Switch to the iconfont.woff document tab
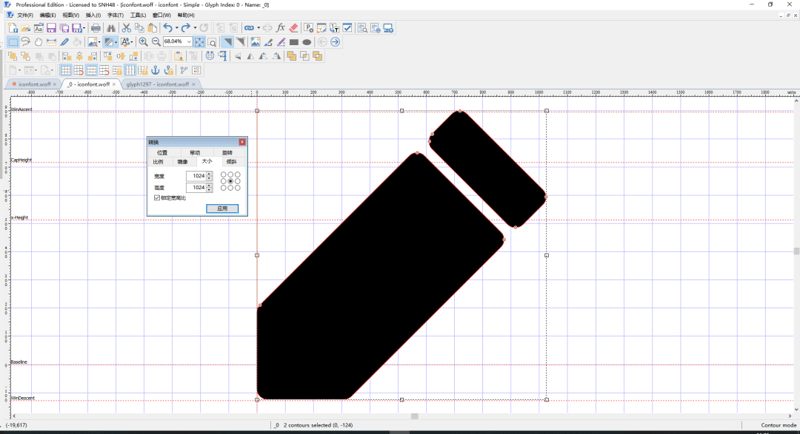The height and width of the screenshot is (434, 800). click(x=34, y=84)
